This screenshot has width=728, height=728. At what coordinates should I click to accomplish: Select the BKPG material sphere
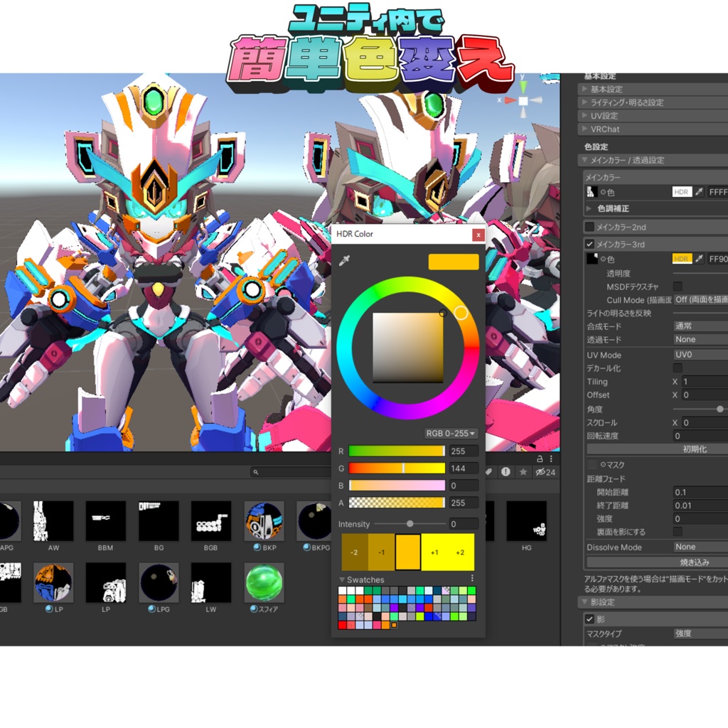pyautogui.click(x=316, y=521)
